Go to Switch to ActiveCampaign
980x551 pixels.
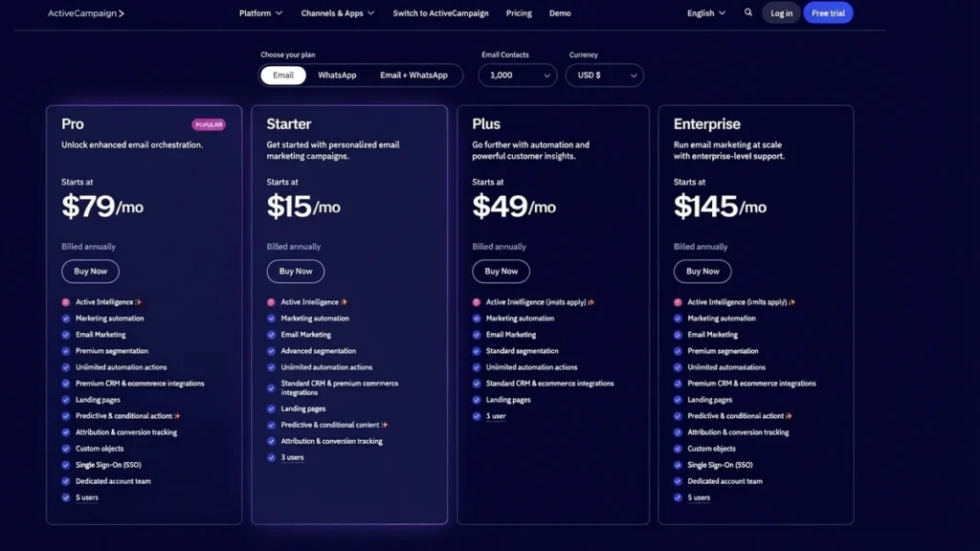point(440,13)
